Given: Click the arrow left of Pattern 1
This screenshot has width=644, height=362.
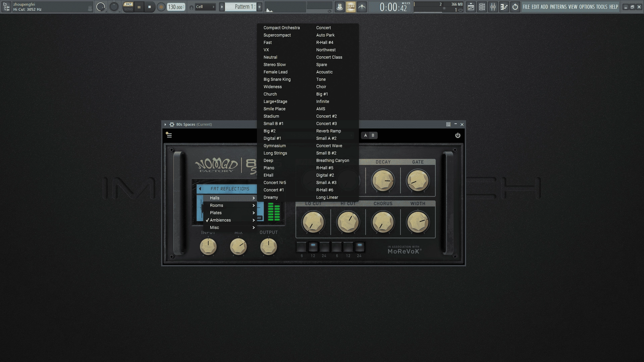Looking at the screenshot, I should (221, 7).
